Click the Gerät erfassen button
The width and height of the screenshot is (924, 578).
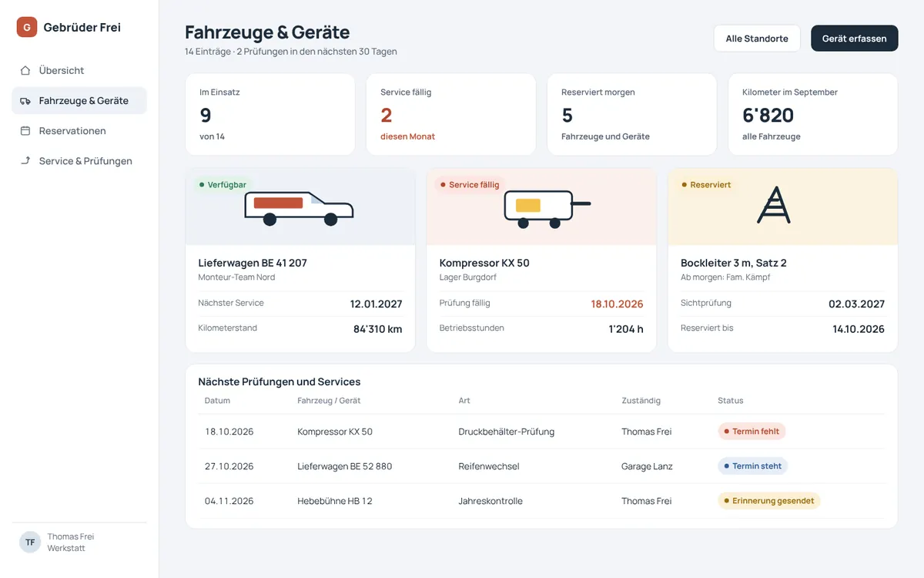[854, 39]
